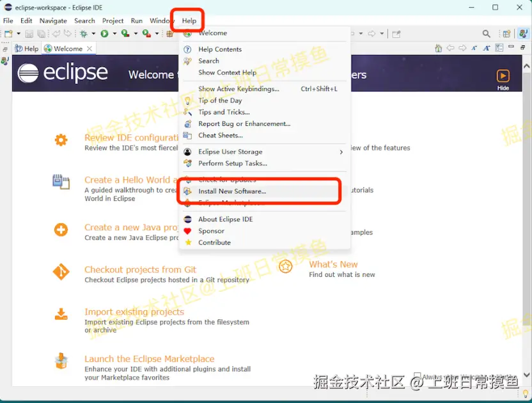The image size is (532, 403).
Task: Click the Save All toolbar icon
Action: pos(41,33)
